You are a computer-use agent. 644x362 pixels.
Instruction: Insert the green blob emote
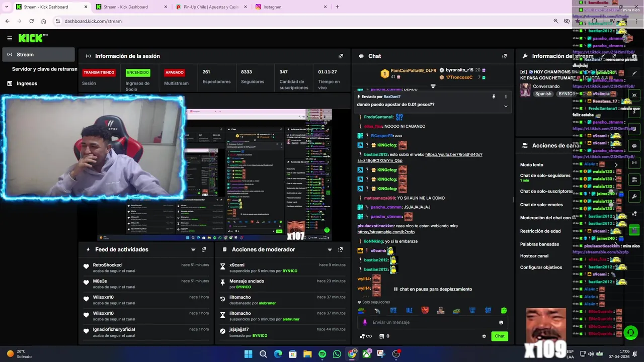click(x=504, y=311)
